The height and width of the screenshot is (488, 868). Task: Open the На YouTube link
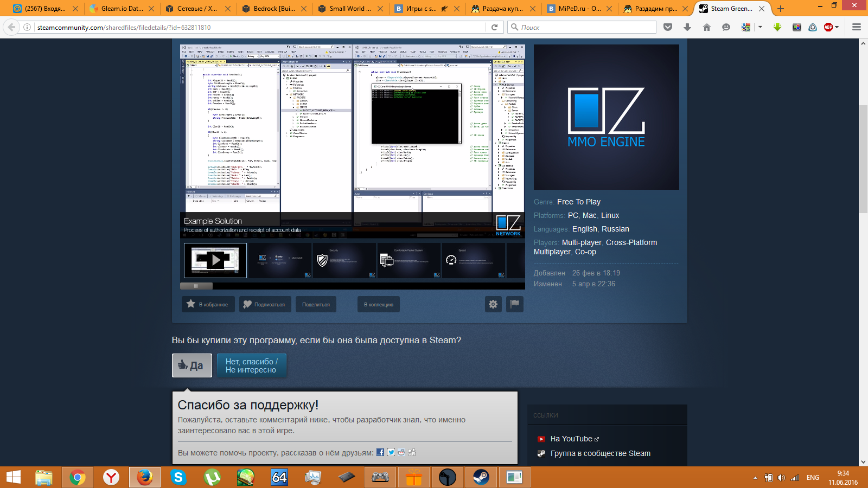(571, 439)
